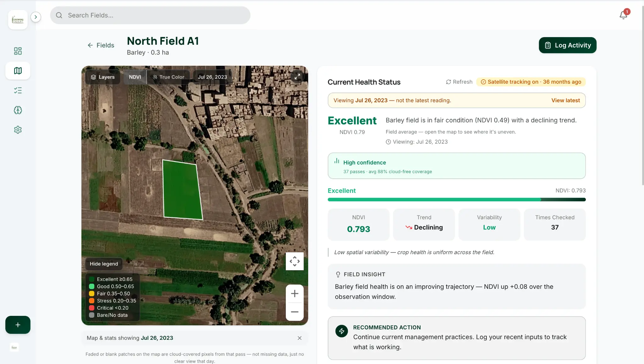This screenshot has height=364, width=644.
Task: Refresh the health status
Action: coord(459,82)
